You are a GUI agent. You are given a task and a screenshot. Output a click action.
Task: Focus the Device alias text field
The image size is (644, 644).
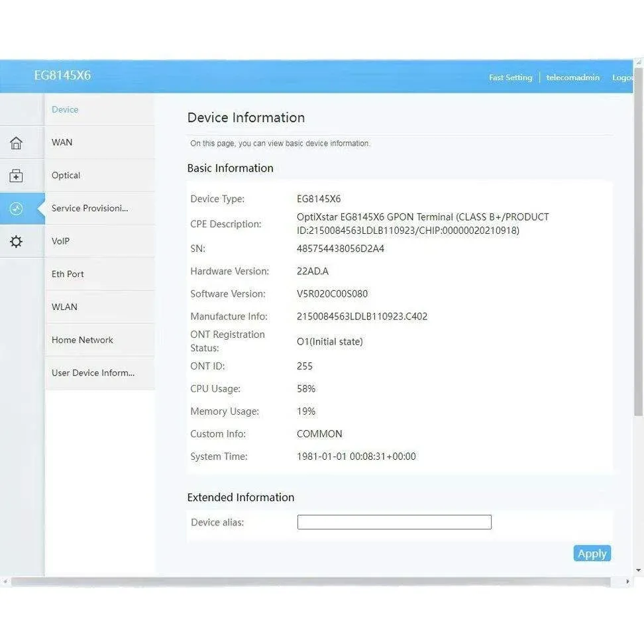[394, 522]
